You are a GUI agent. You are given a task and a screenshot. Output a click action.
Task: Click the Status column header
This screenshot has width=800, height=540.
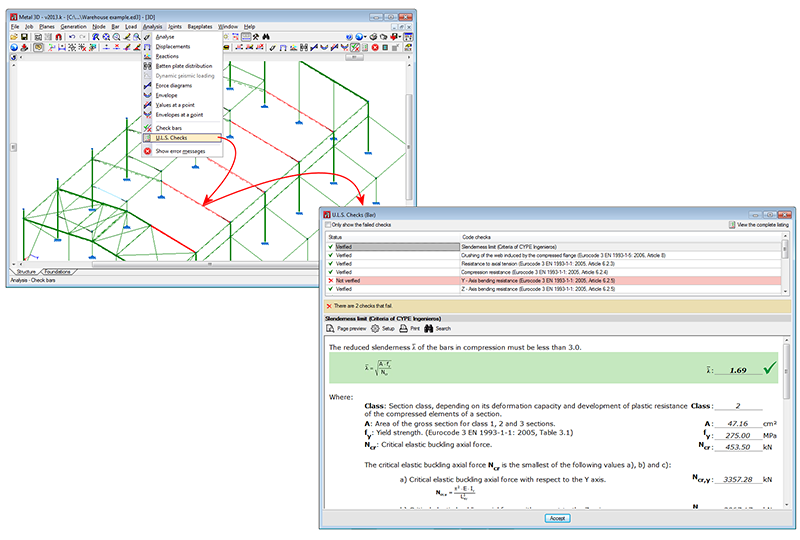point(392,237)
